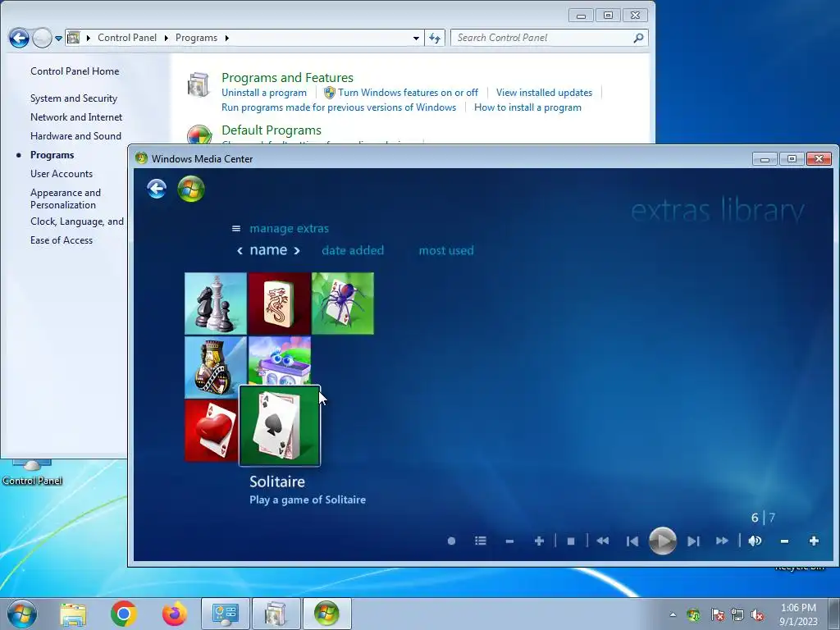Click the Rewind button
Image resolution: width=840 pixels, height=630 pixels.
point(603,541)
